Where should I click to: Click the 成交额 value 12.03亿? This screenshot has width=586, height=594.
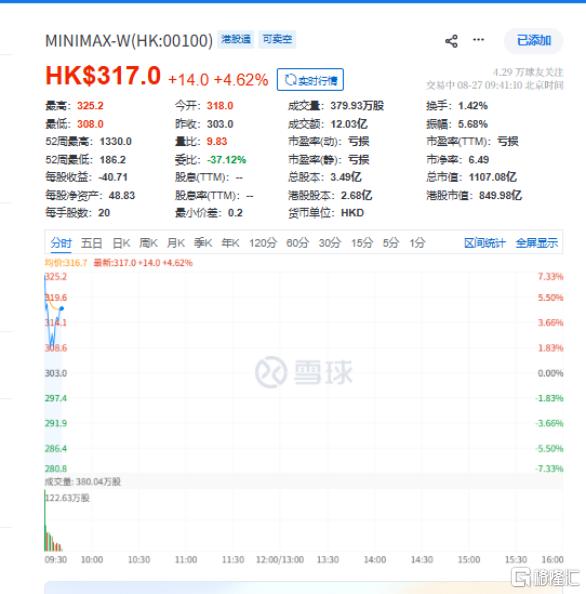349,124
